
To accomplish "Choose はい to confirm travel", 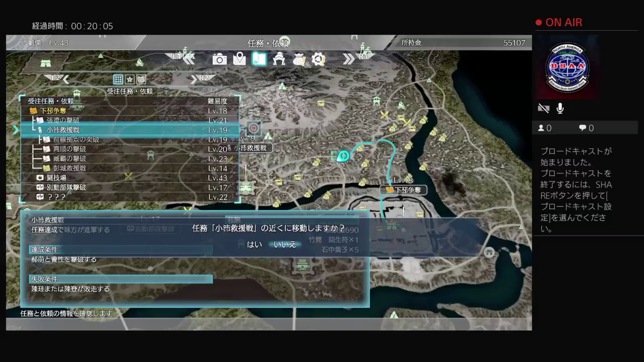I will (x=254, y=244).
